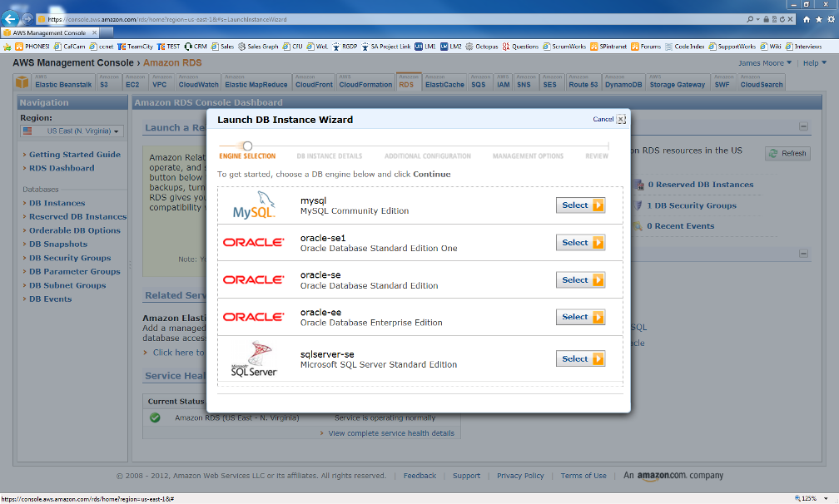Screen dimensions: 839x504
Task: Select the sqlserver-se engine
Action: [x=581, y=359]
